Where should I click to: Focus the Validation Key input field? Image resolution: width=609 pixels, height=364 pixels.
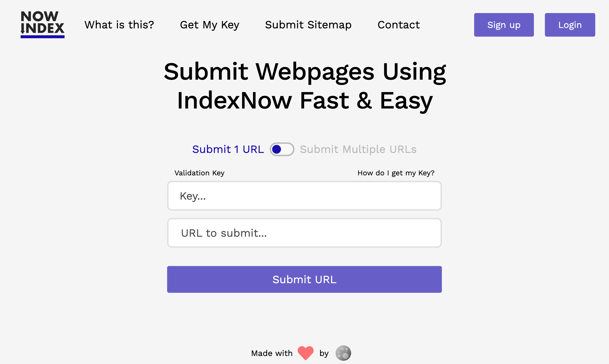tap(304, 196)
